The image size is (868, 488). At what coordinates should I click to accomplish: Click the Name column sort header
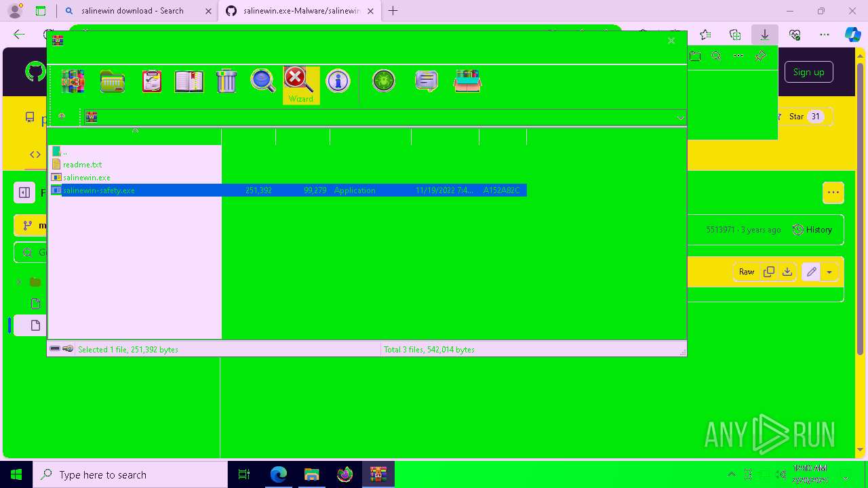135,136
